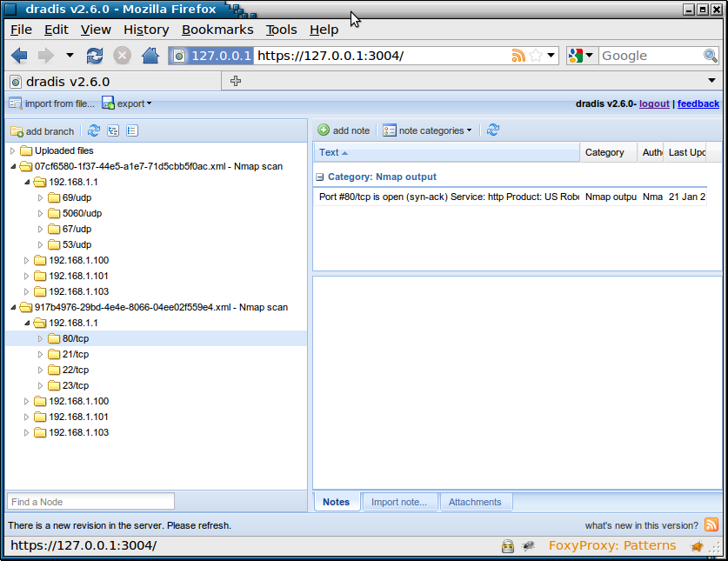Open a new tab with plus icon
Screen dimensions: 728x561
coord(236,81)
